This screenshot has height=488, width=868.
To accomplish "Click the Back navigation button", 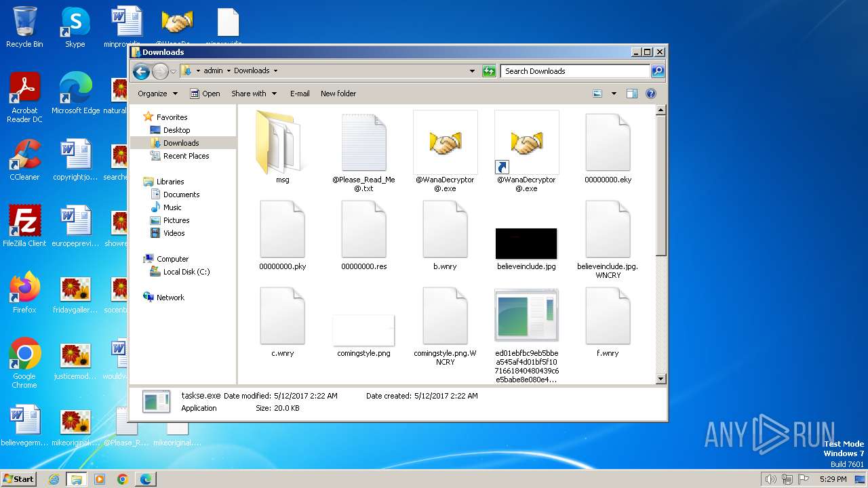I will [141, 70].
